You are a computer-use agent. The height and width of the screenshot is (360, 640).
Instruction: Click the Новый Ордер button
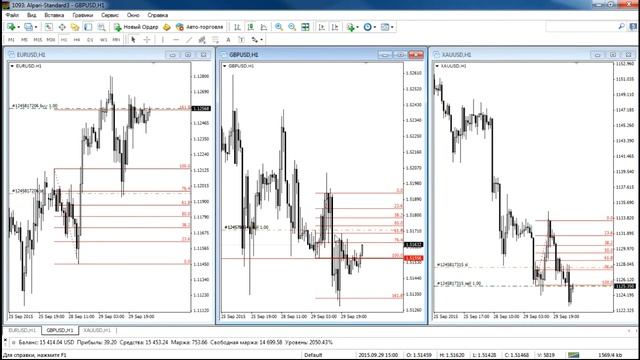tap(136, 27)
